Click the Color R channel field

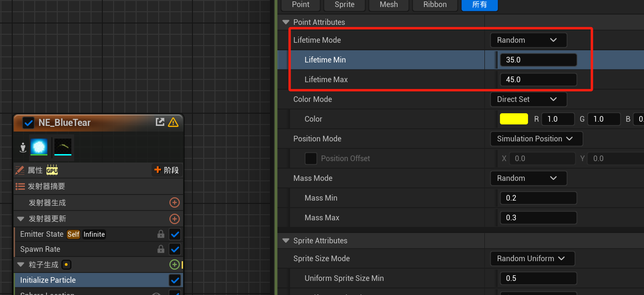558,119
